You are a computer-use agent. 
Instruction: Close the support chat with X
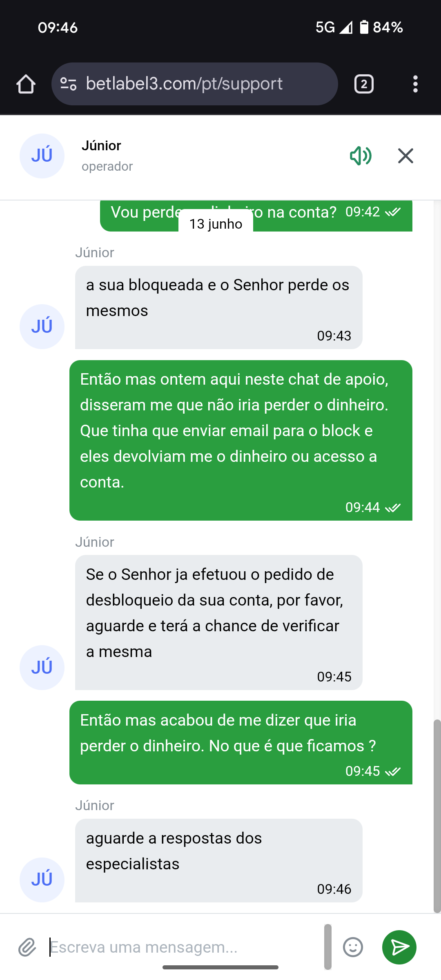pyautogui.click(x=405, y=156)
